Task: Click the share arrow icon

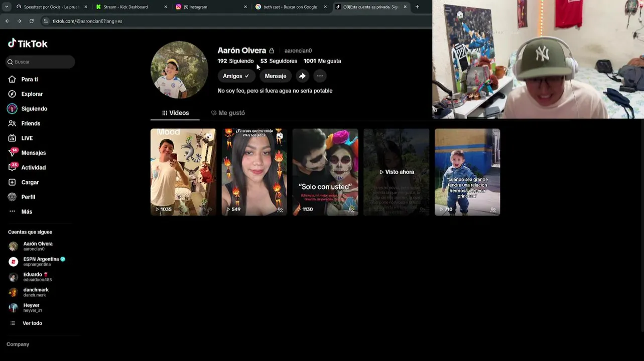Action: 302,76
